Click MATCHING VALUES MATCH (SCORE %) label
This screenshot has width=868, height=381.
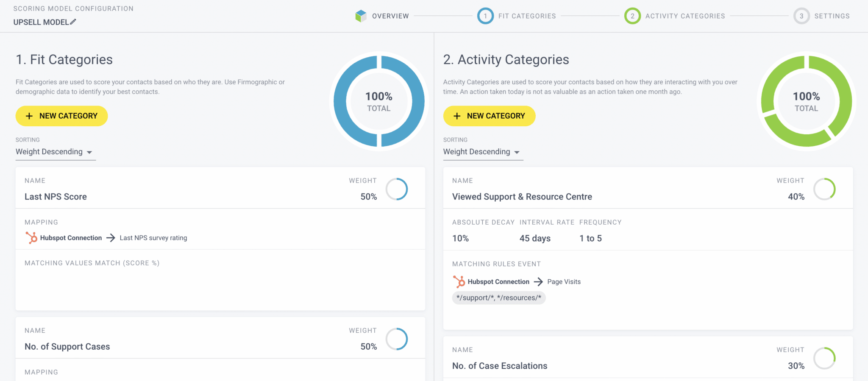[92, 263]
